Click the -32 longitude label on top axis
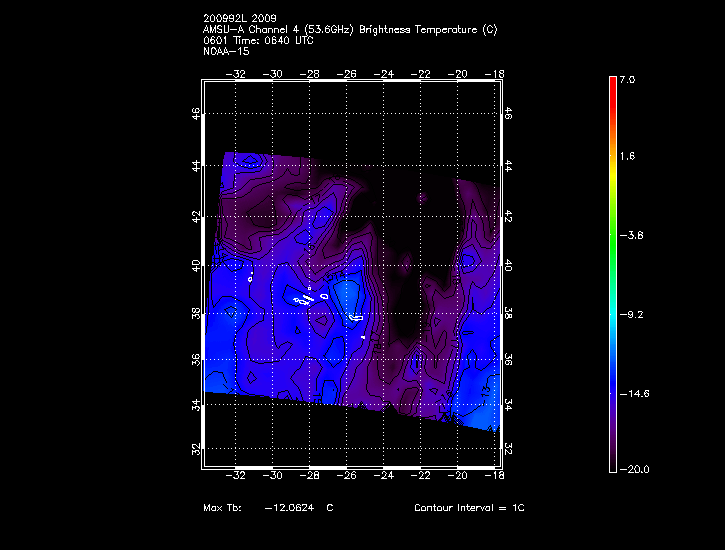Image resolution: width=725 pixels, height=550 pixels. pos(238,74)
